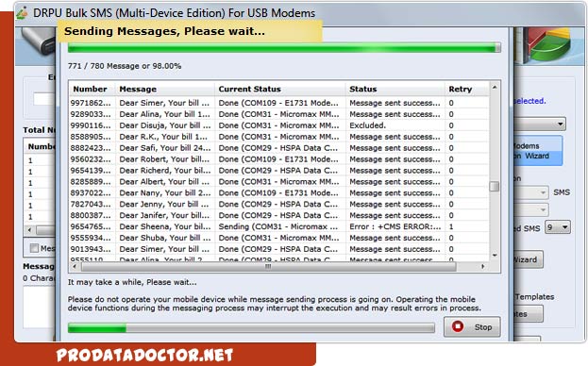Click right arrow of message list horizontal scrollbar
Screen dimensions: 588x366
pos(482,266)
